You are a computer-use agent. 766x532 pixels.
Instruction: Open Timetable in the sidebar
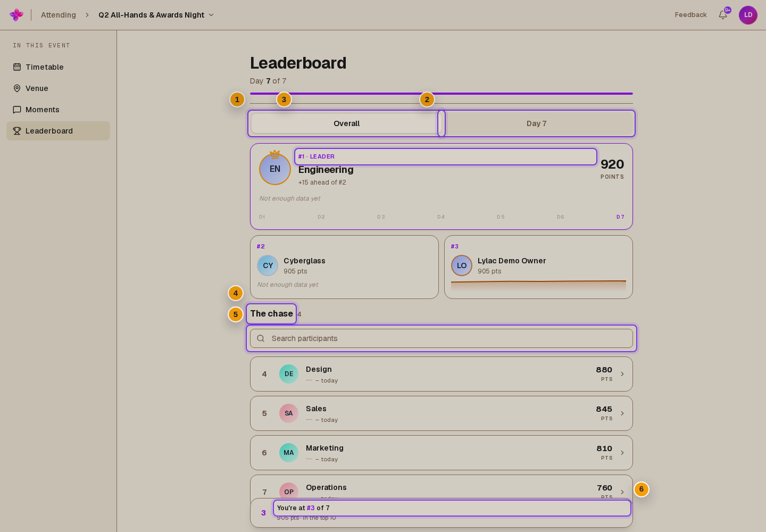[x=58, y=67]
